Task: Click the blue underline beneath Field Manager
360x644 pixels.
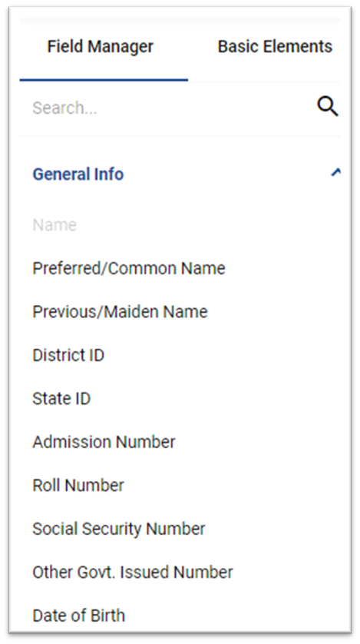Action: pyautogui.click(x=104, y=80)
